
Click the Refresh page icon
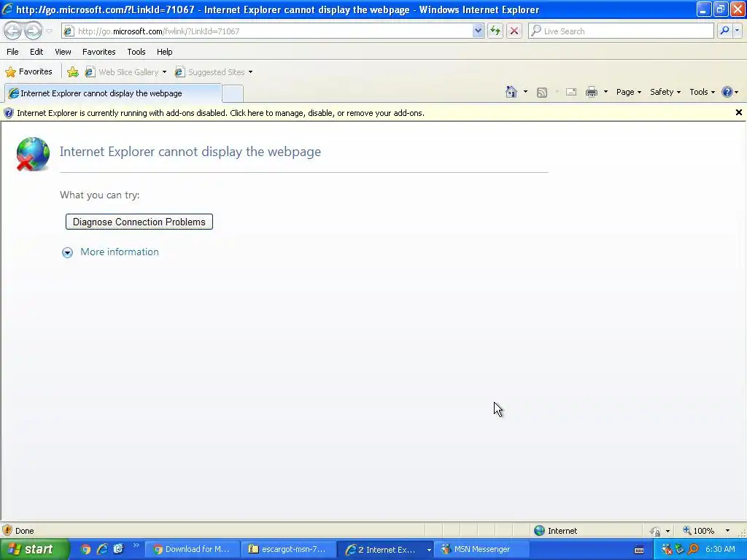click(x=495, y=31)
